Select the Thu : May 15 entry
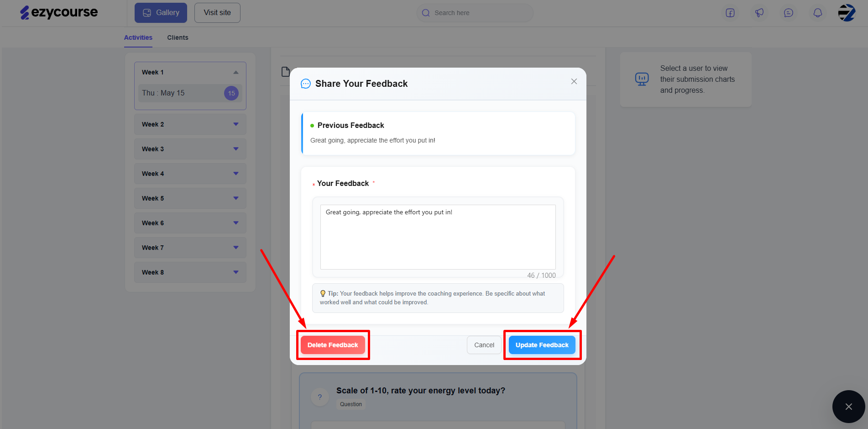The width and height of the screenshot is (868, 429). [190, 93]
